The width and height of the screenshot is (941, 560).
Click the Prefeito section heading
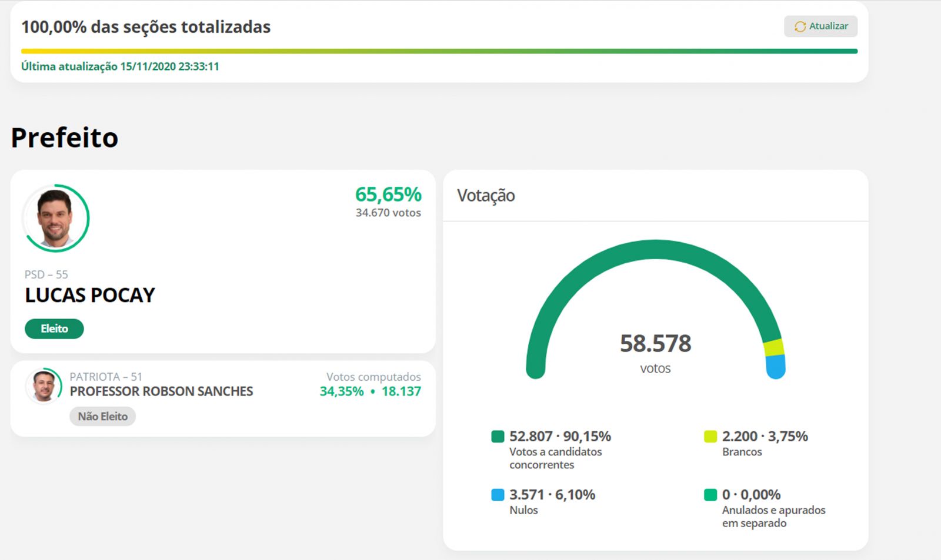pyautogui.click(x=65, y=138)
